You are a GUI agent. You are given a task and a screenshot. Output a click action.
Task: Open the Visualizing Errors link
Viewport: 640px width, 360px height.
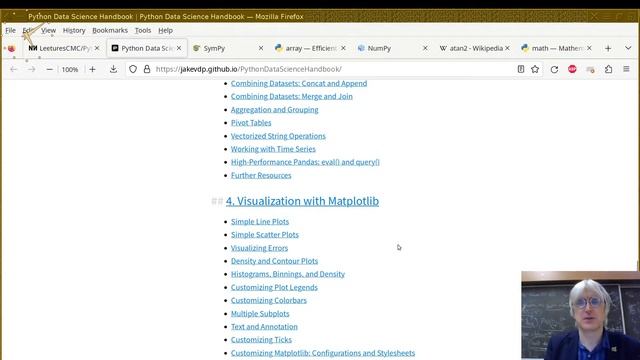(259, 248)
